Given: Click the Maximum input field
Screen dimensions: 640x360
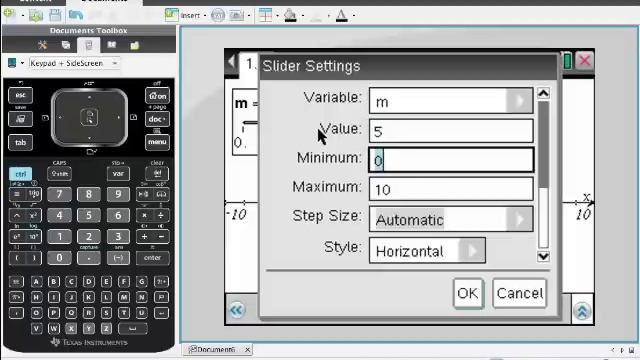Looking at the screenshot, I should (451, 189).
